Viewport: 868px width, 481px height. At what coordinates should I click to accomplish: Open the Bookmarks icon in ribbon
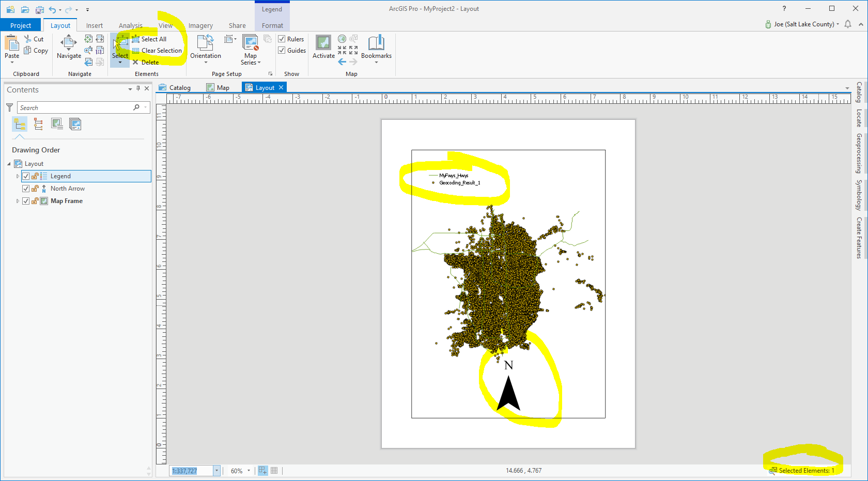tap(376, 43)
